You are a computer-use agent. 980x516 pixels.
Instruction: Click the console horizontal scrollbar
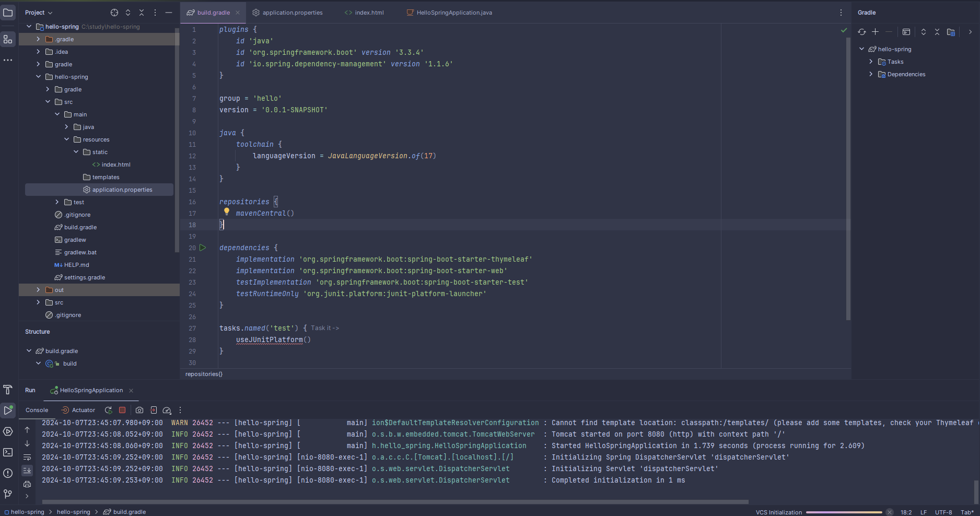point(395,502)
